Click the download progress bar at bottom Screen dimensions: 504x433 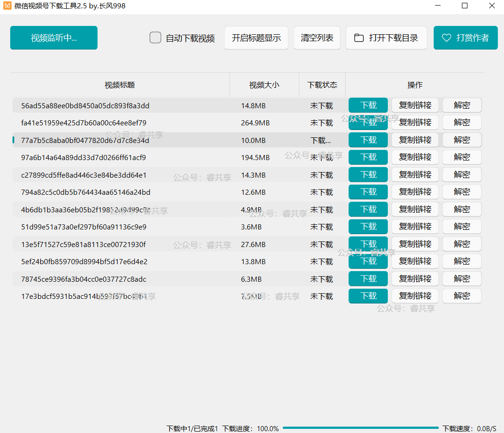(x=360, y=428)
